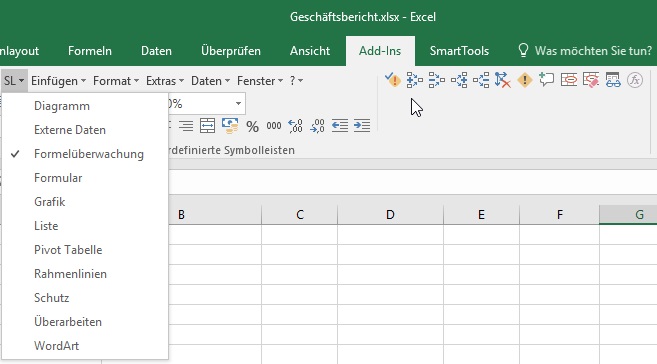Image resolution: width=657 pixels, height=364 pixels.
Task: Click Increase Decimal icon
Action: (295, 126)
